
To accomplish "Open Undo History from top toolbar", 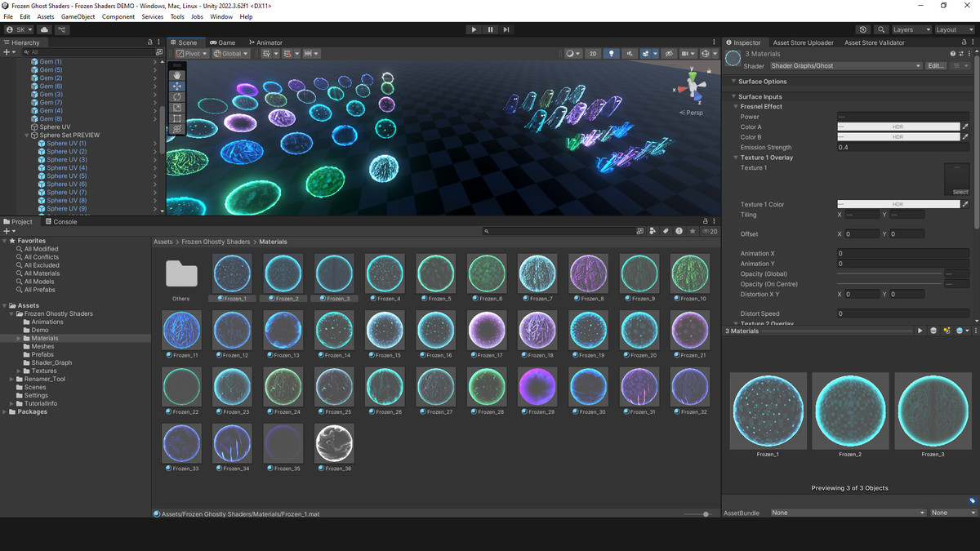I will tap(863, 29).
